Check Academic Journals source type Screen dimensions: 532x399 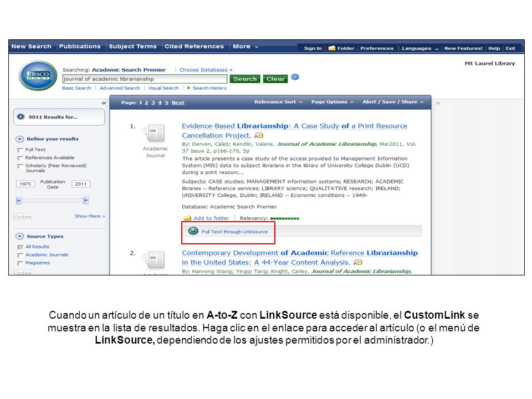(x=21, y=255)
